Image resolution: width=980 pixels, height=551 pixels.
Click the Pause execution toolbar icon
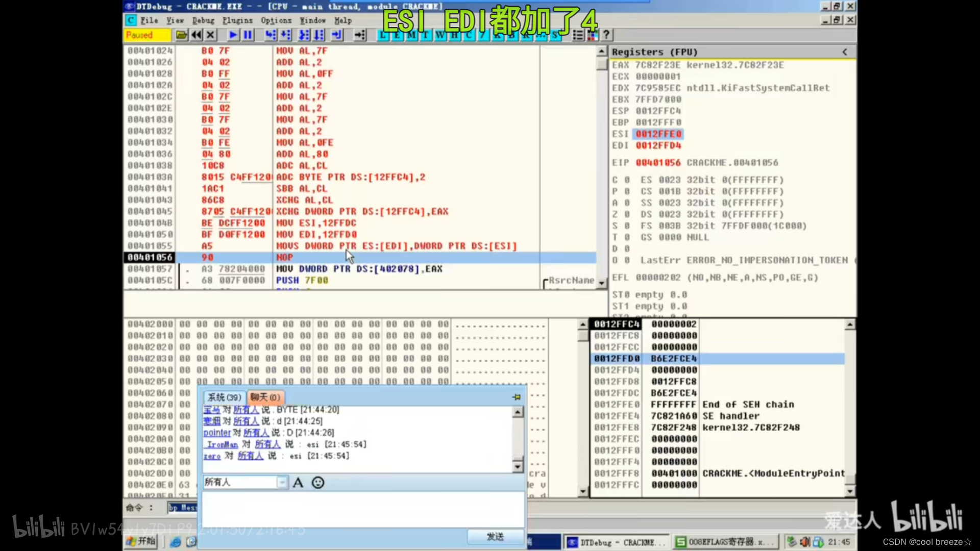pos(248,35)
